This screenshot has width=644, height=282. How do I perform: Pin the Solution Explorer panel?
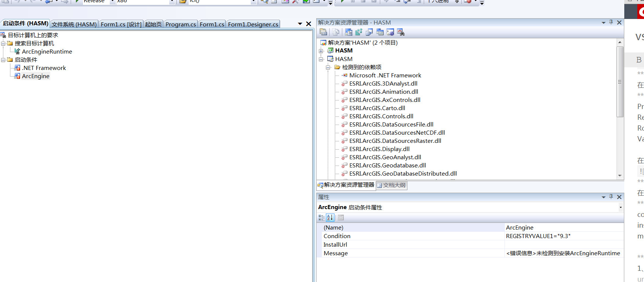click(611, 22)
